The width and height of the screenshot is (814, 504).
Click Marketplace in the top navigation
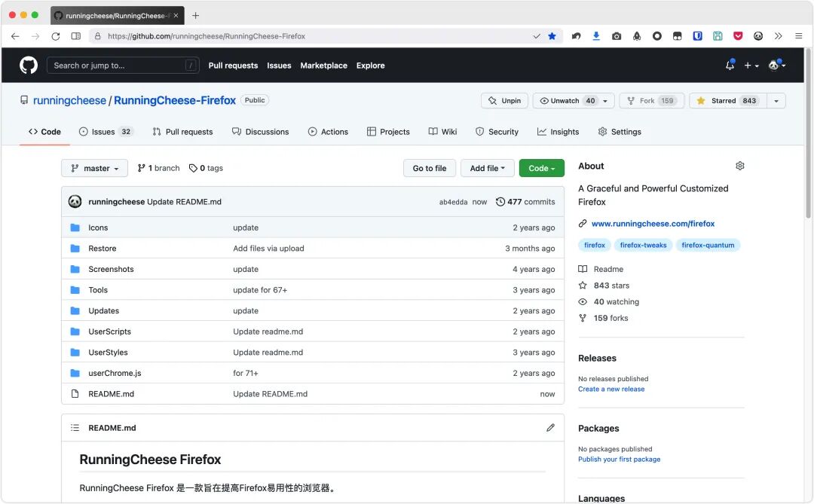(323, 66)
